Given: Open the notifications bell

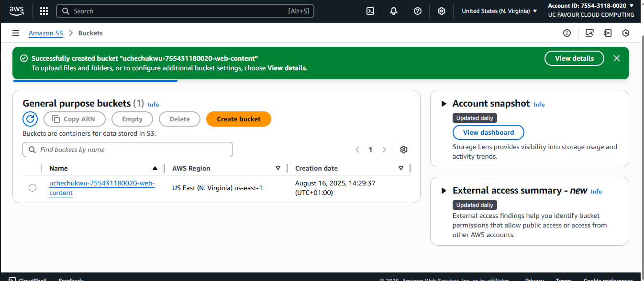Looking at the screenshot, I should click(394, 11).
